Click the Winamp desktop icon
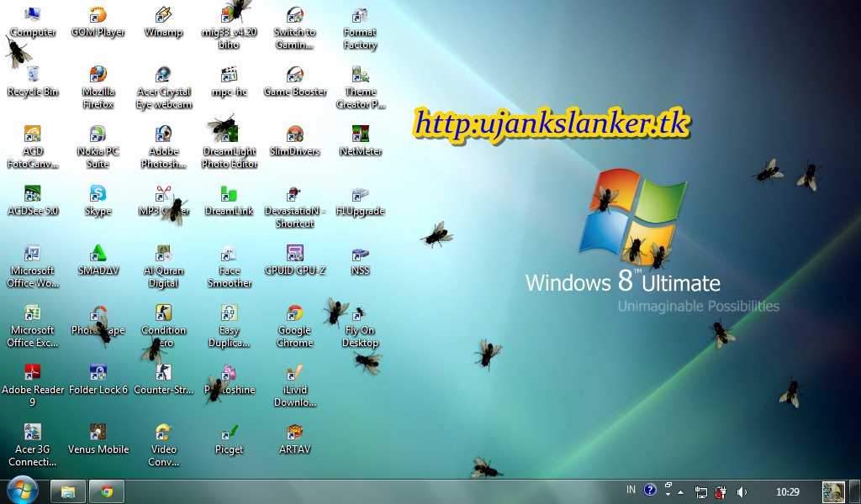861x504 pixels. [163, 22]
